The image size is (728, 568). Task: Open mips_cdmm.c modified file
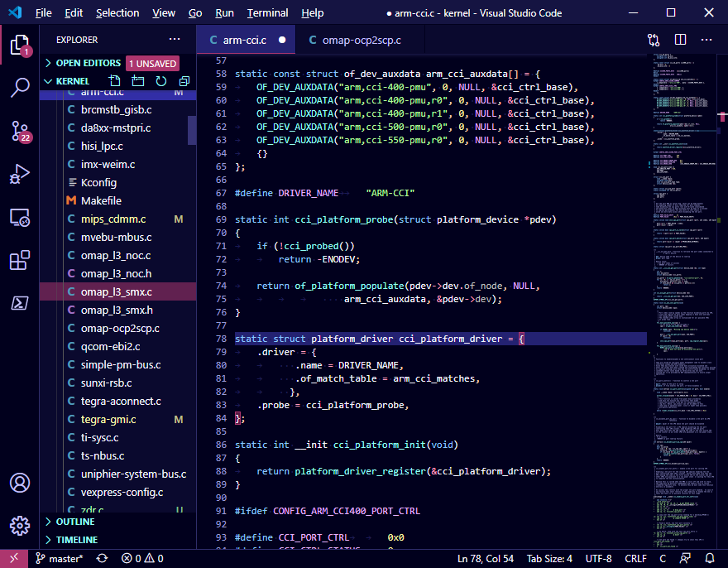point(118,219)
